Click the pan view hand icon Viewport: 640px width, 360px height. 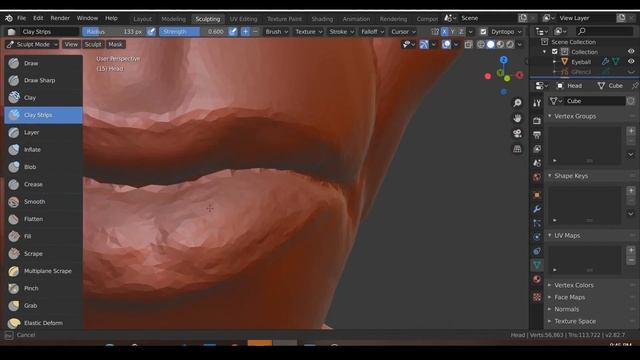pos(517,118)
